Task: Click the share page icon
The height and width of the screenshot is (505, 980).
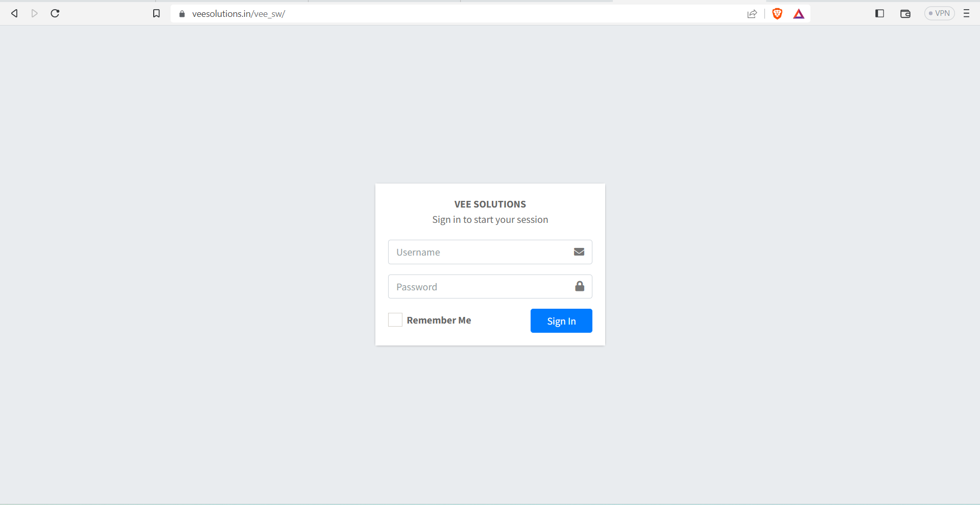Action: tap(752, 13)
